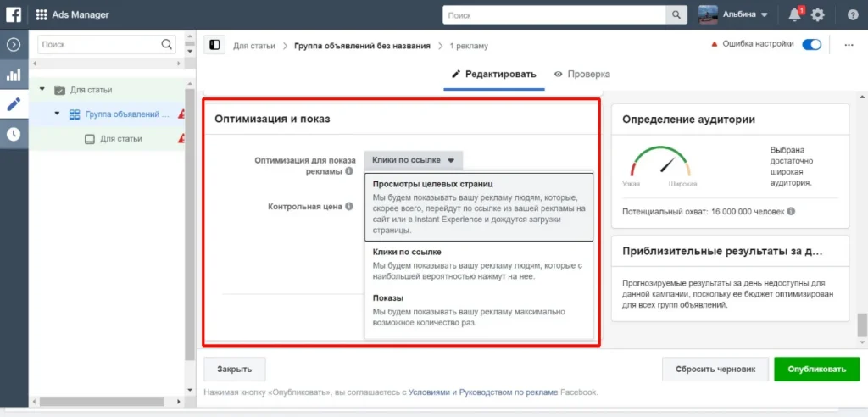Viewport: 868px width, 417px height.
Task: Click the green Опубликовать button
Action: coord(816,370)
